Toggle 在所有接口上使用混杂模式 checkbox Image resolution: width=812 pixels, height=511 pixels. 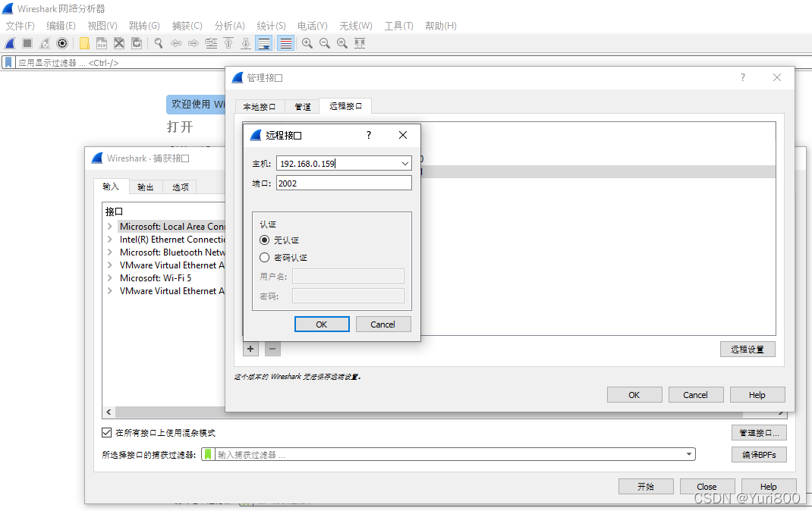[107, 432]
